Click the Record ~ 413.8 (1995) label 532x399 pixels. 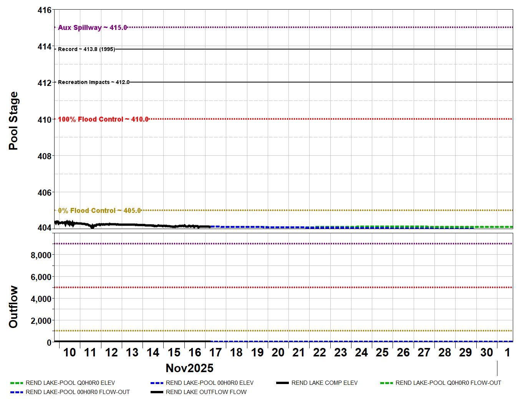point(86,49)
